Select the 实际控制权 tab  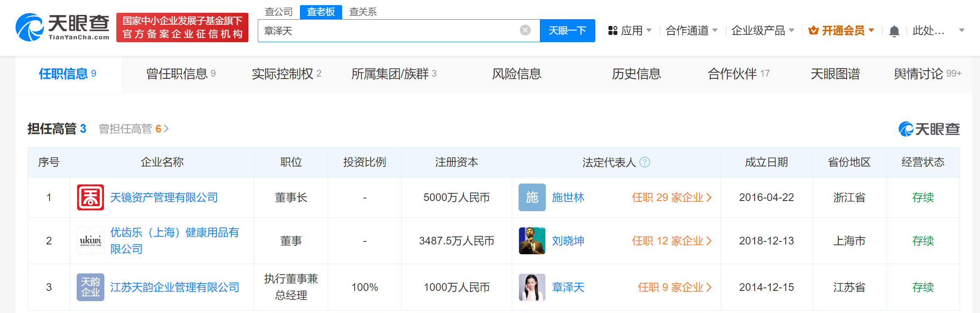(286, 74)
